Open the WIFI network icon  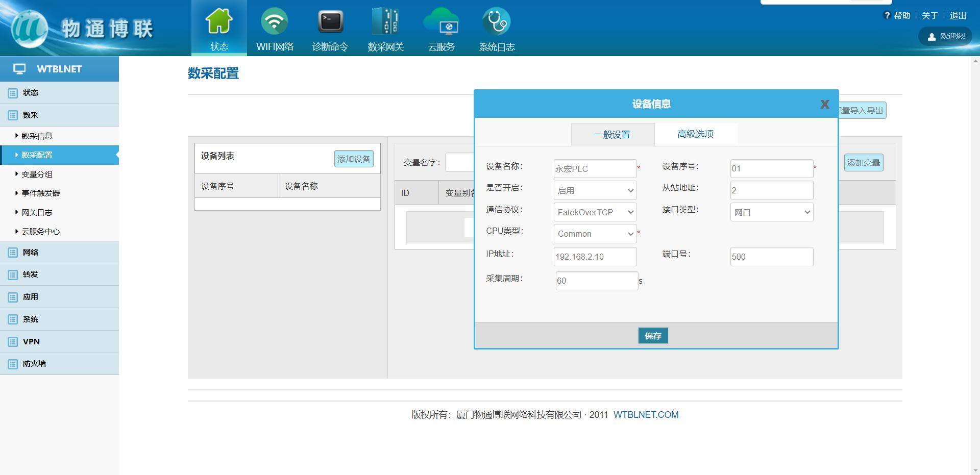point(275,21)
